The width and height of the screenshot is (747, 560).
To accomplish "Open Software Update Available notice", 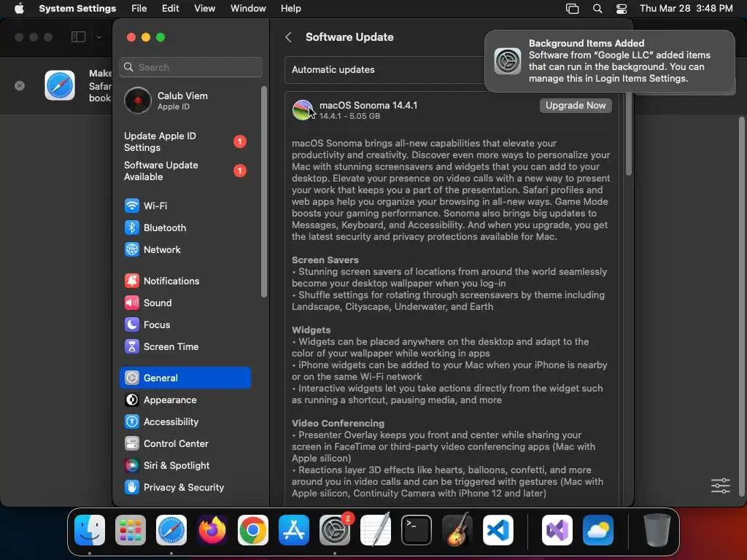I will point(185,171).
